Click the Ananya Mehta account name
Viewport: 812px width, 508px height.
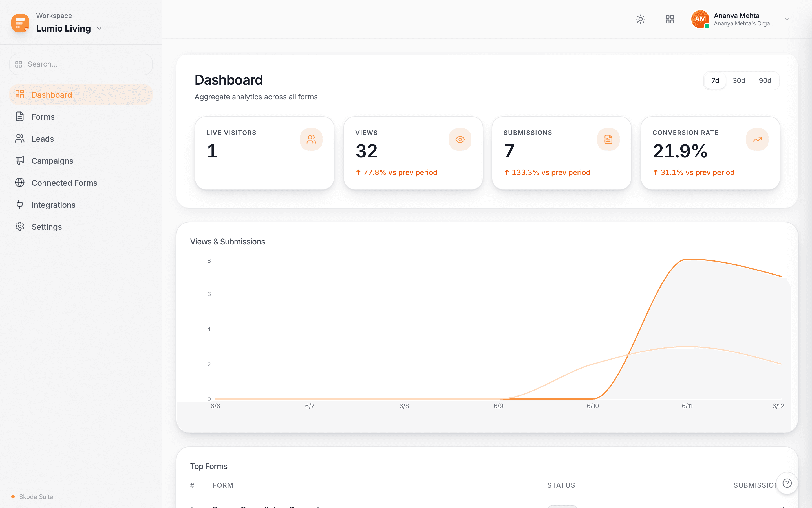(736, 16)
